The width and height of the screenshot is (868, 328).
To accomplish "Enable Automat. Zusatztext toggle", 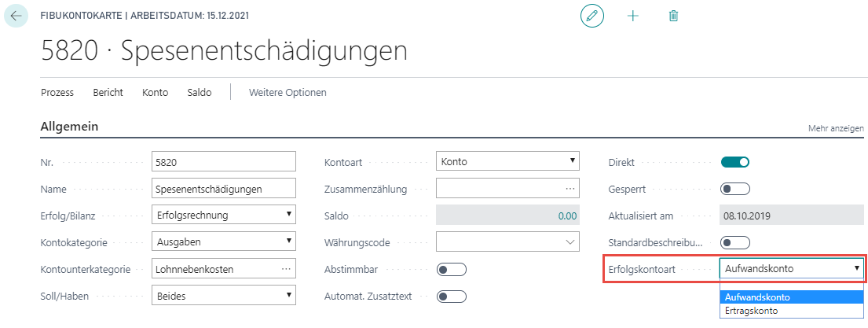I will click(x=451, y=297).
